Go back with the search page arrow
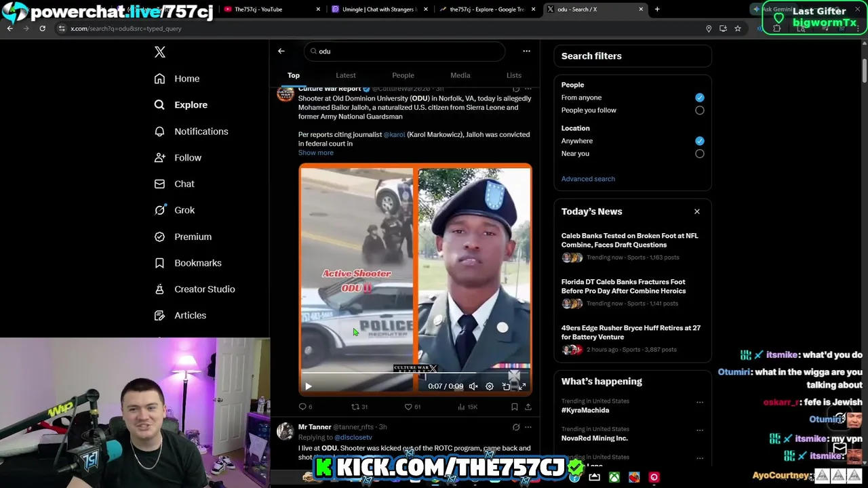Image resolution: width=868 pixels, height=488 pixels. (x=281, y=51)
